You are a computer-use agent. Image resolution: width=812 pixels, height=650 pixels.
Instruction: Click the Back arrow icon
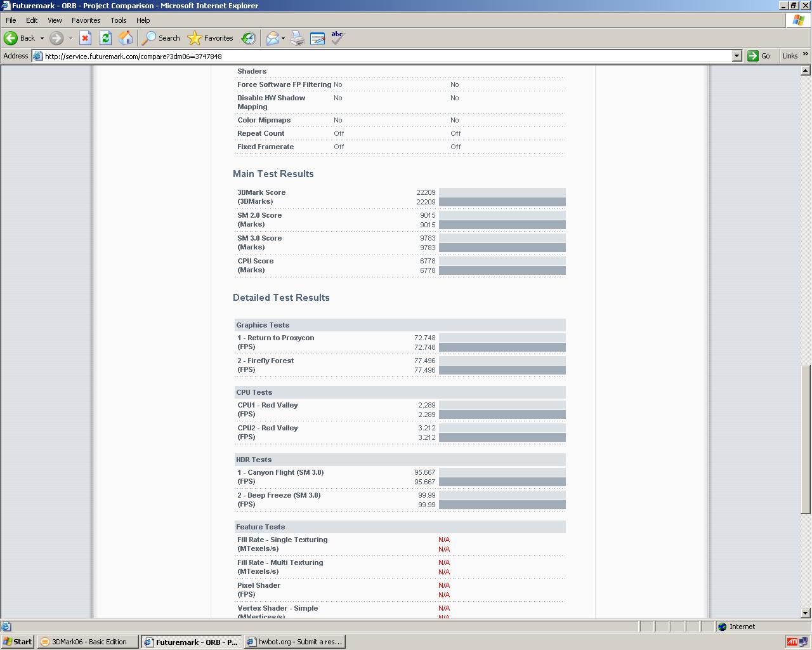pyautogui.click(x=11, y=38)
